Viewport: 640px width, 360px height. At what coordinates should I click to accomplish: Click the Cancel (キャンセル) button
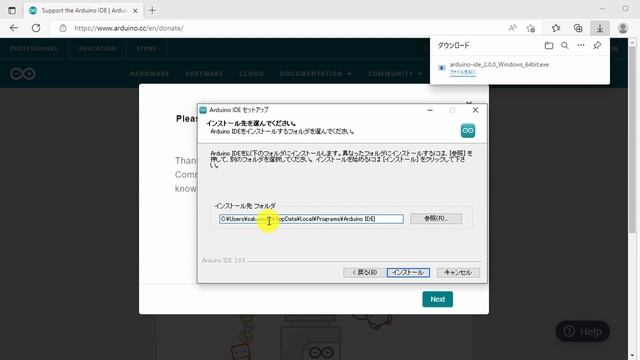tap(458, 272)
